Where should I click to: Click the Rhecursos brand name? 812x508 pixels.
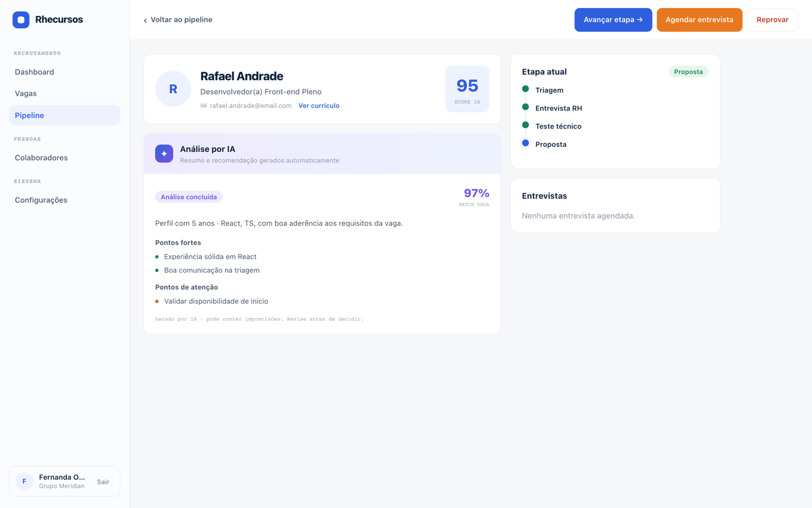(59, 20)
